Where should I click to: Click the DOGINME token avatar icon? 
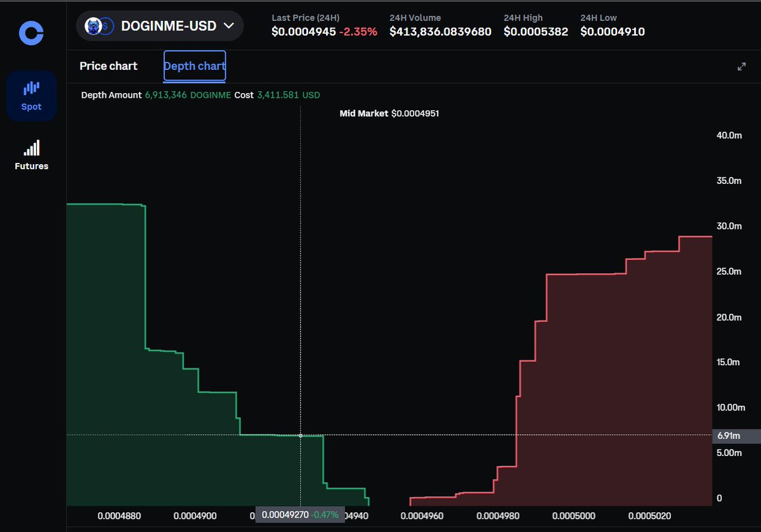(94, 26)
